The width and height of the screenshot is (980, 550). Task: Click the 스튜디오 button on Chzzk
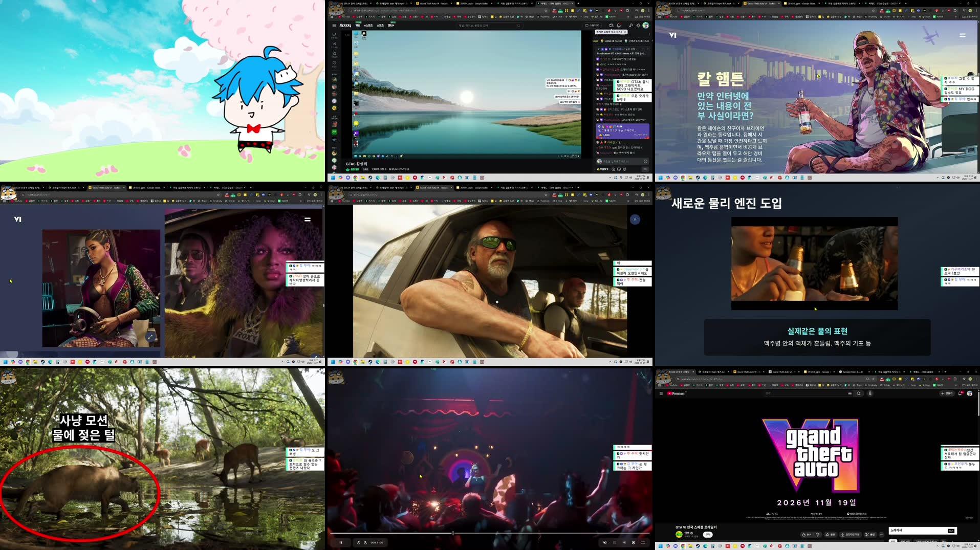592,25
